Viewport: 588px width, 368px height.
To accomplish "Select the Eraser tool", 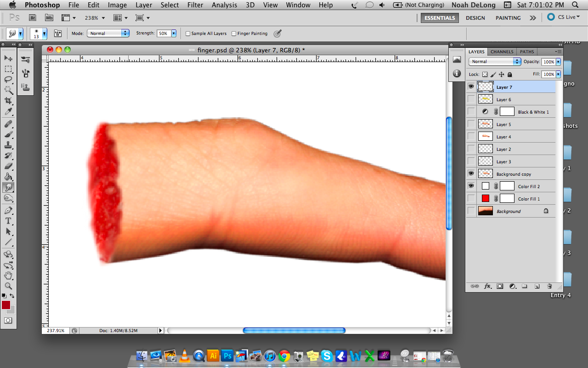I will 8,166.
